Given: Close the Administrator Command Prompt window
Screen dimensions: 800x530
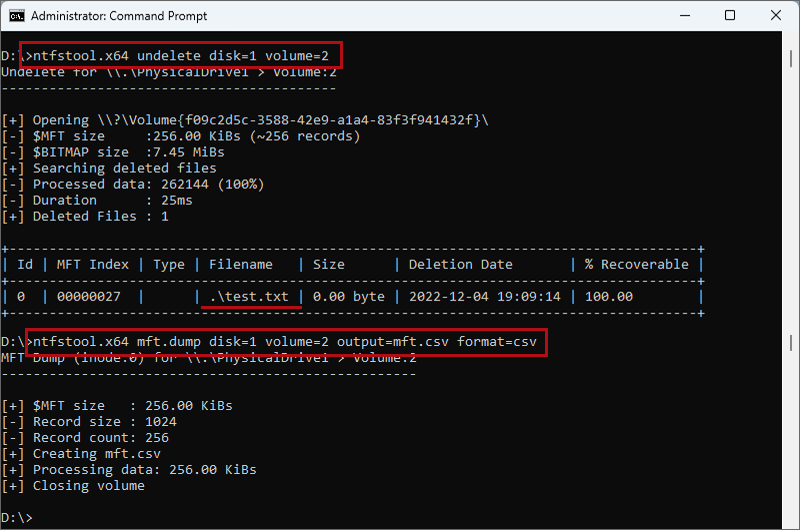Looking at the screenshot, I should click(776, 16).
